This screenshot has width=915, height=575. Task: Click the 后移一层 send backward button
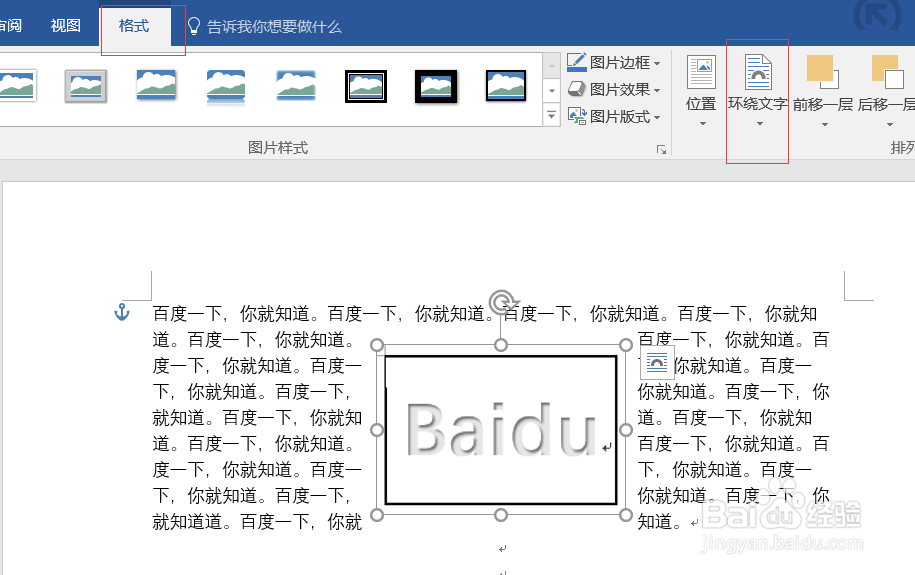click(886, 83)
